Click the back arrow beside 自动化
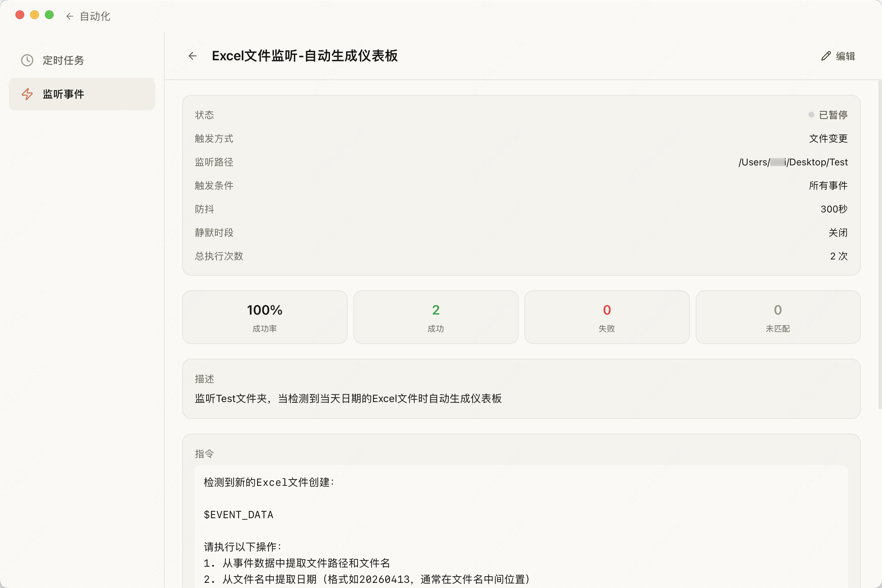Screen dimensions: 882x588 pyautogui.click(x=69, y=16)
